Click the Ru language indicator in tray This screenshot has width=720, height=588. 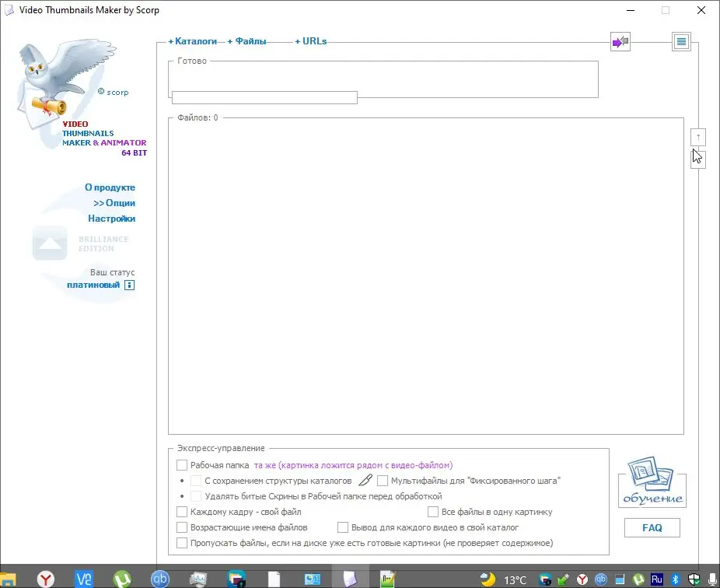[x=657, y=579]
